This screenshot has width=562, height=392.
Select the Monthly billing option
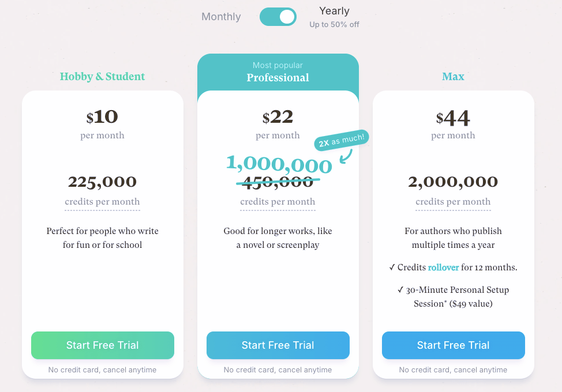221,17
